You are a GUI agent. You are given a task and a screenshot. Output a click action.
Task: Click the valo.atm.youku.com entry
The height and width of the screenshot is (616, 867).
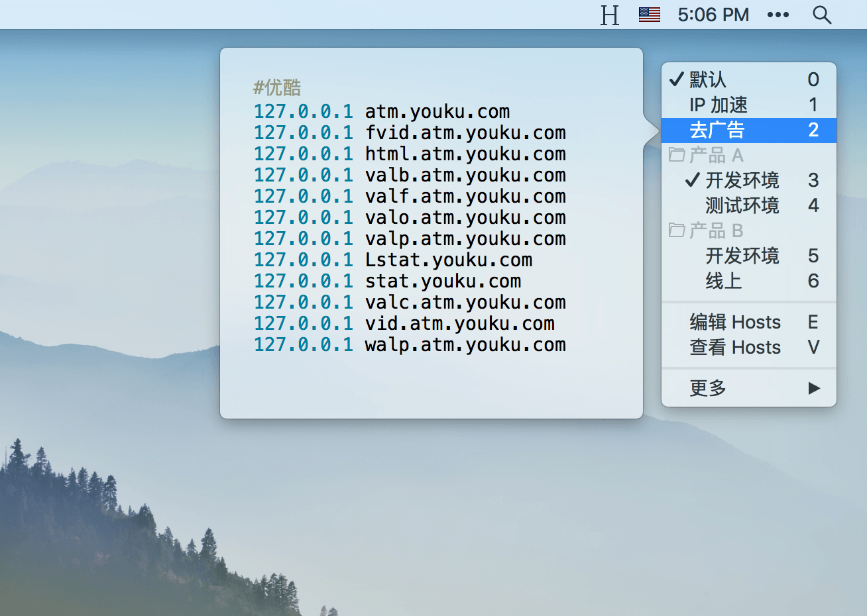(410, 217)
